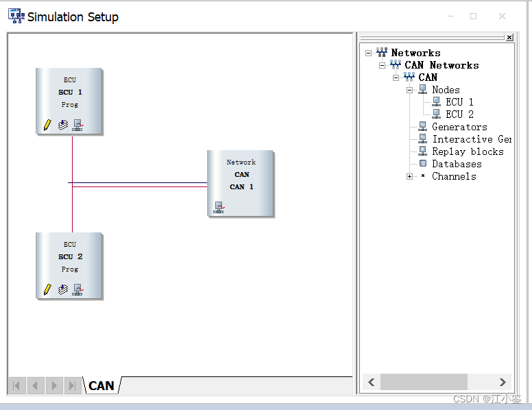
Task: Select the Networks tree item label
Action: pyautogui.click(x=415, y=53)
